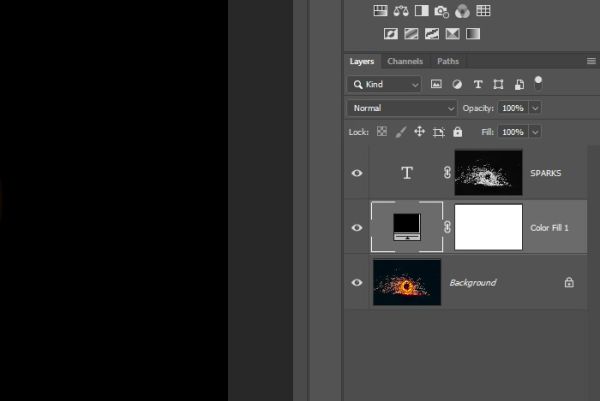Lock transparent pixels

click(382, 132)
